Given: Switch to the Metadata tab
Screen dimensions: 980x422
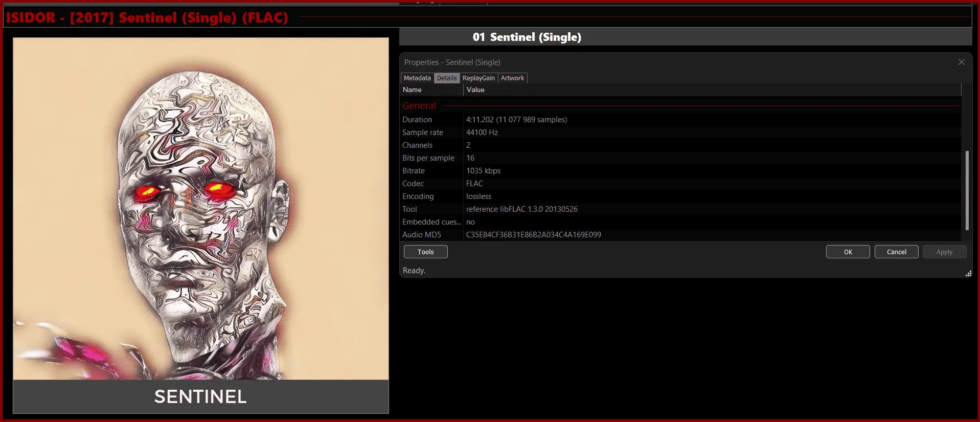Looking at the screenshot, I should (417, 78).
